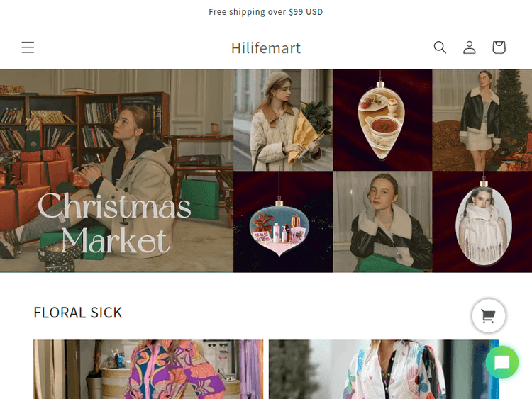
Task: Open the shopping bag in header
Action: (x=499, y=47)
